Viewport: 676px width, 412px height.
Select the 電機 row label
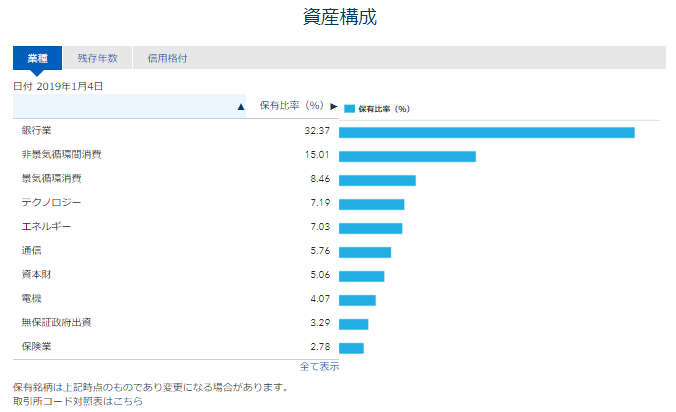(31, 299)
